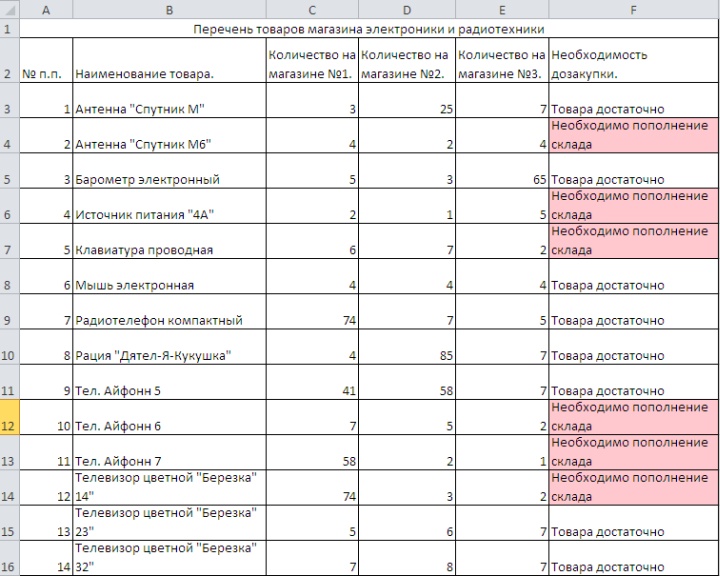
Task: Click value 74 in Радиотелефон row
Action: click(x=312, y=311)
